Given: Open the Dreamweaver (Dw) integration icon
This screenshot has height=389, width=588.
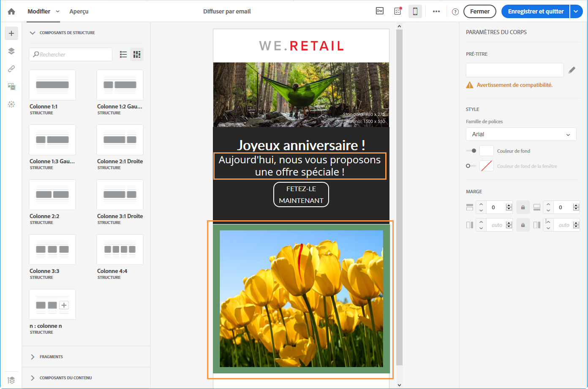Looking at the screenshot, I should [380, 11].
